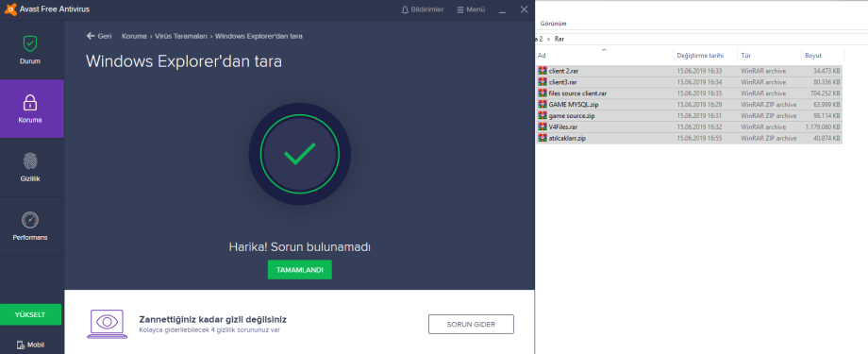
Task: Open the Durum shield status icon
Action: (30, 43)
